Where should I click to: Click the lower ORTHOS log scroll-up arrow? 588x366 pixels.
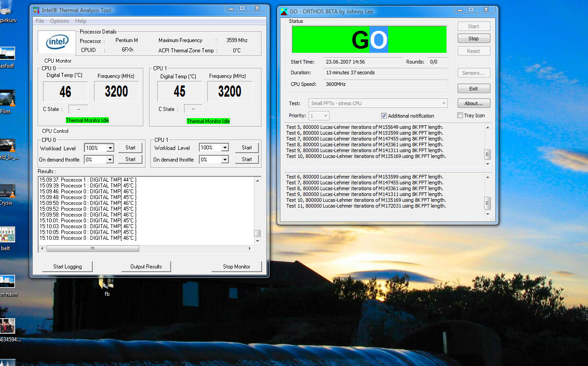488,177
